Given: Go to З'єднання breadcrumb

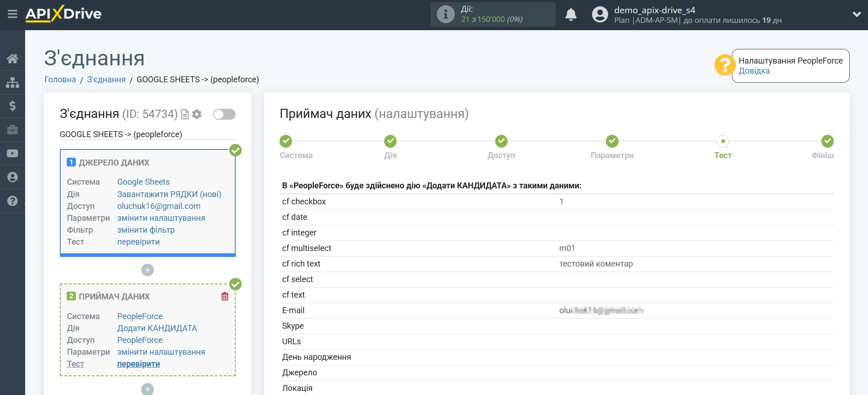Looking at the screenshot, I should pos(106,80).
